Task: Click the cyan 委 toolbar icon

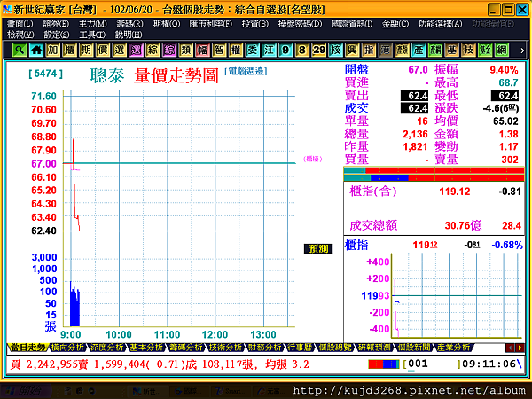Action: point(252,50)
